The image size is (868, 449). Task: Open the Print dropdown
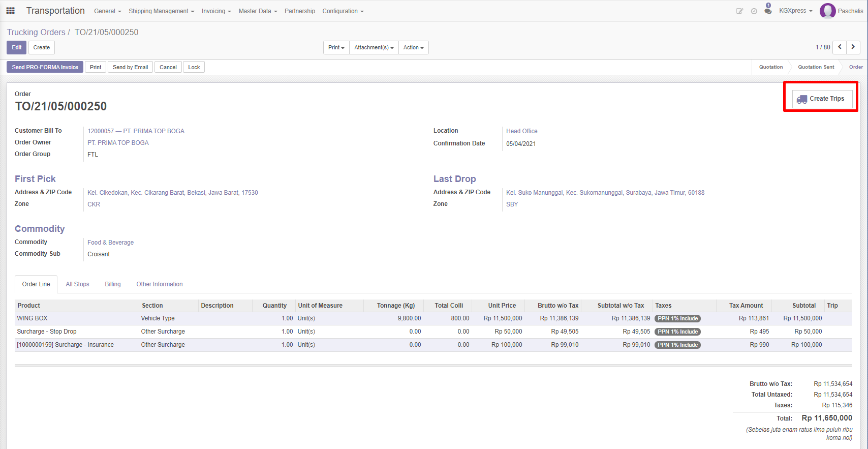click(x=336, y=47)
